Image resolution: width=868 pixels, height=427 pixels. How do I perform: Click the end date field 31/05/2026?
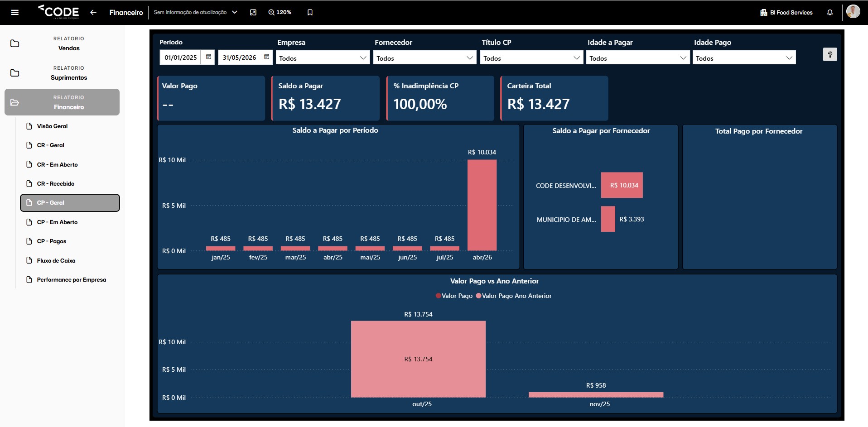tap(239, 58)
